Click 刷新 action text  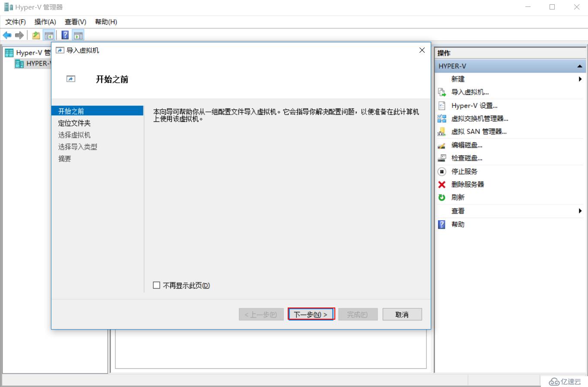[458, 197]
